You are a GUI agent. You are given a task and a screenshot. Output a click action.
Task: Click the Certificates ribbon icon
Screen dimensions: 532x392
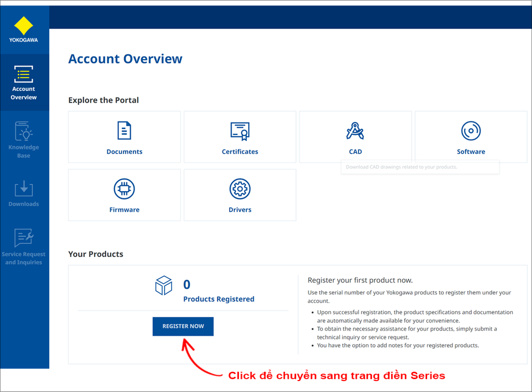coord(240,130)
